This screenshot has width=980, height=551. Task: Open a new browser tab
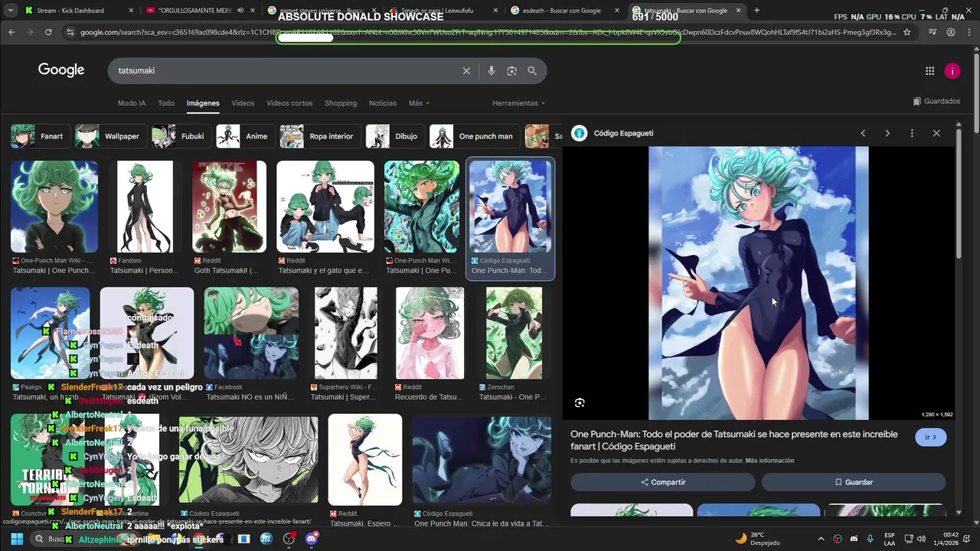click(x=756, y=11)
